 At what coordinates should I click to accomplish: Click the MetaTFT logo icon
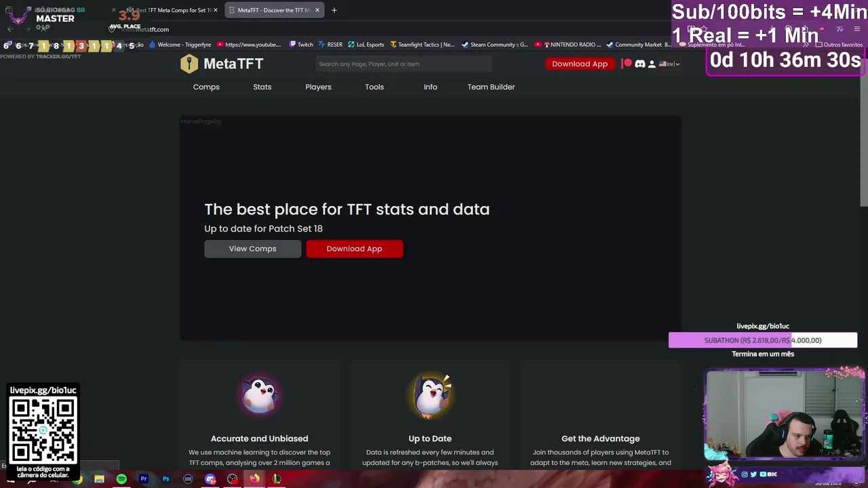189,64
